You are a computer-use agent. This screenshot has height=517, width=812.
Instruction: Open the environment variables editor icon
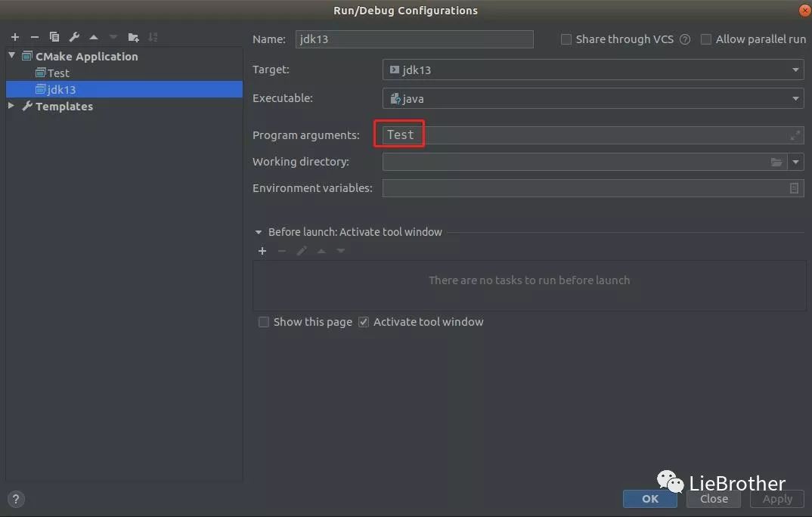794,188
